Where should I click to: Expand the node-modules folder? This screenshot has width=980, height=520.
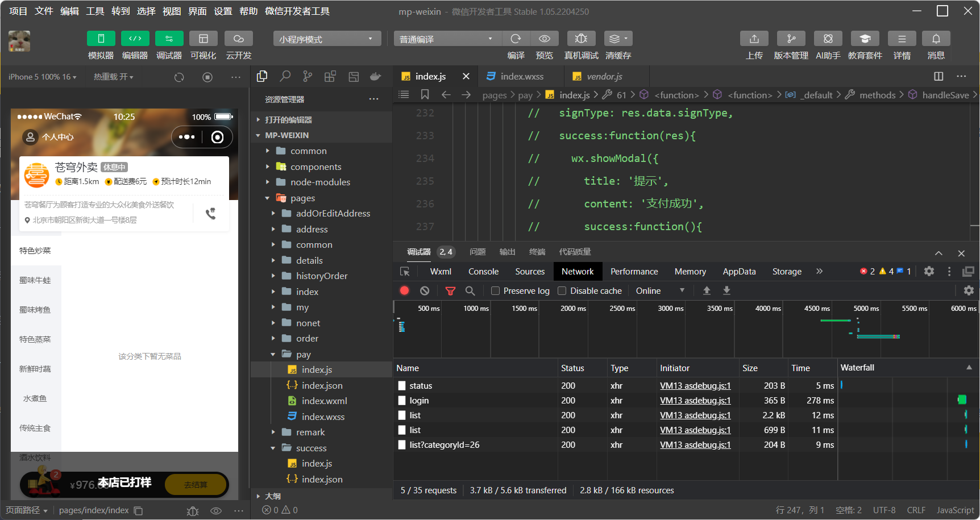322,182
